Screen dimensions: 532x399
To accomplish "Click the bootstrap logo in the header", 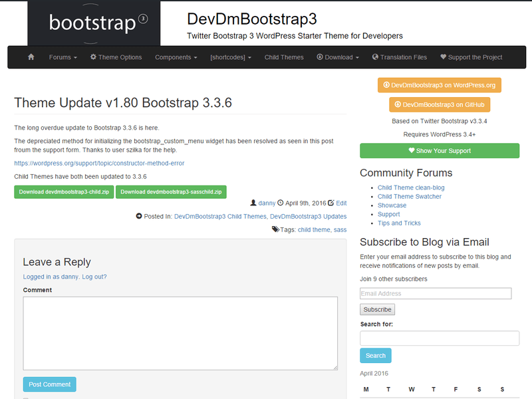I will point(93,23).
